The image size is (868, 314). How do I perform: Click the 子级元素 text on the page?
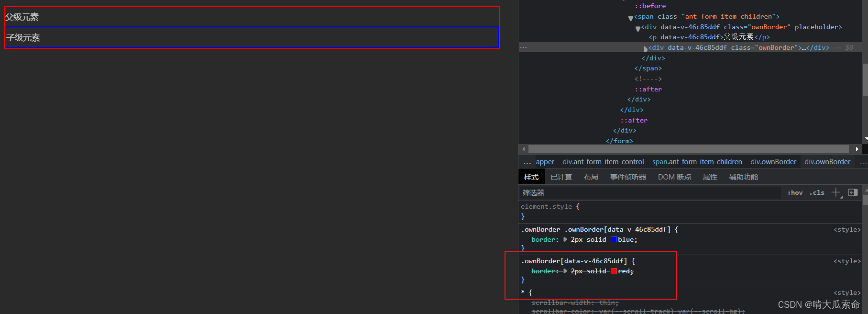23,38
